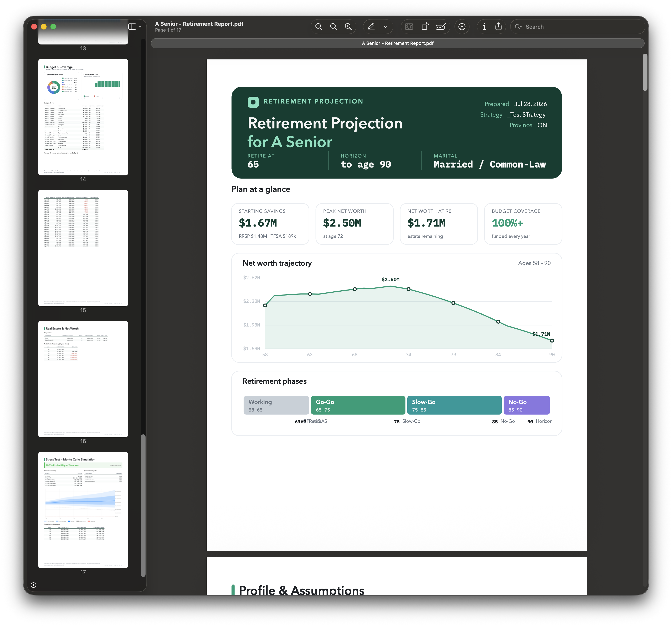Click the 'Ages 58 – 90' chart range label
672x626 pixels.
point(534,263)
